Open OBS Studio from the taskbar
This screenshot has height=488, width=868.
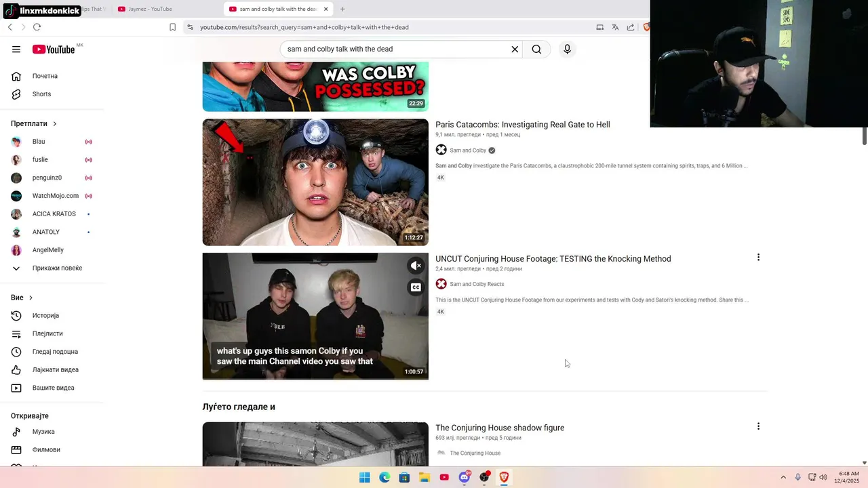(484, 477)
